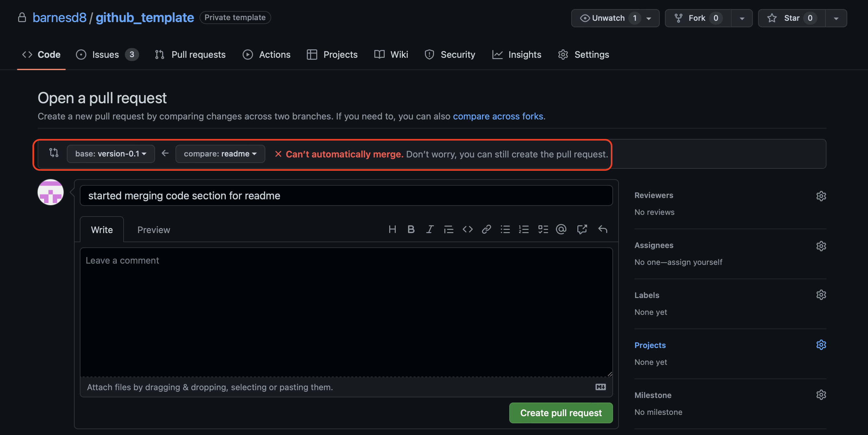
Task: Go to the Issues tab
Action: click(x=105, y=55)
